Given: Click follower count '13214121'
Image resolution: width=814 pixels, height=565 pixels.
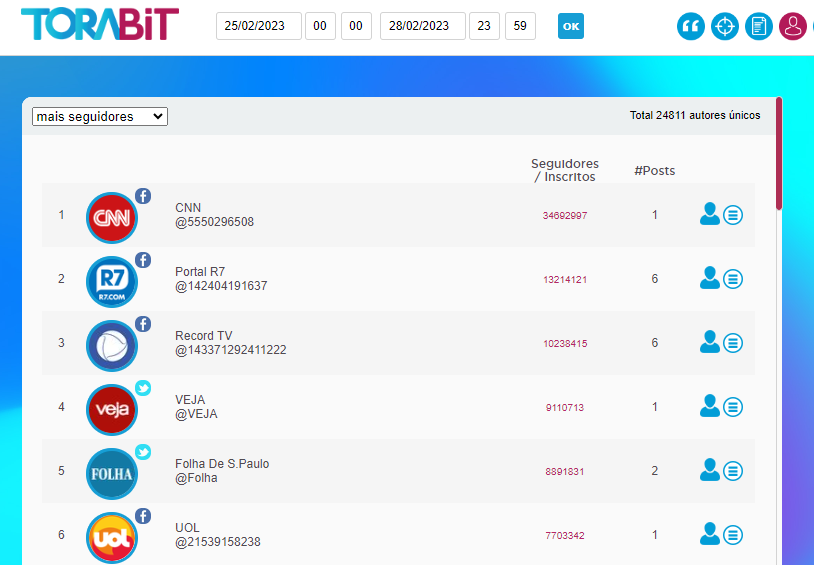Looking at the screenshot, I should (565, 279).
